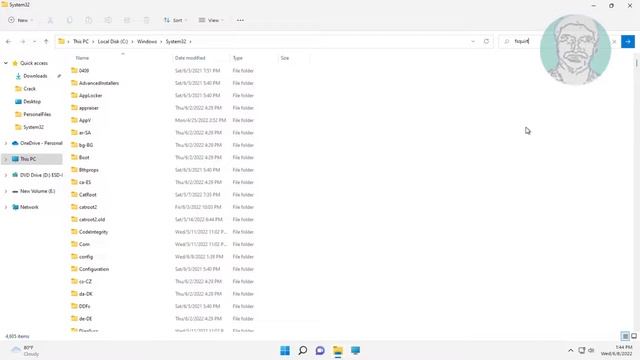Select the Com folder icon
The height and width of the screenshot is (360, 640).
(x=74, y=244)
